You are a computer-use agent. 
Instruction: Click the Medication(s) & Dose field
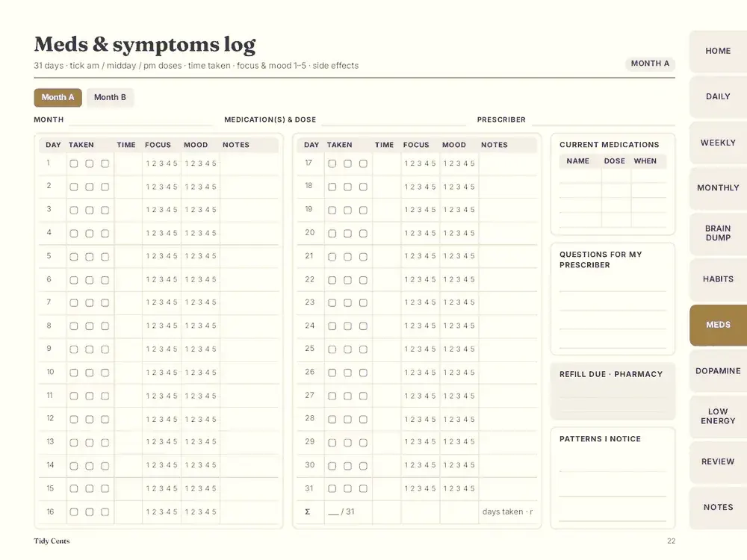pos(394,120)
